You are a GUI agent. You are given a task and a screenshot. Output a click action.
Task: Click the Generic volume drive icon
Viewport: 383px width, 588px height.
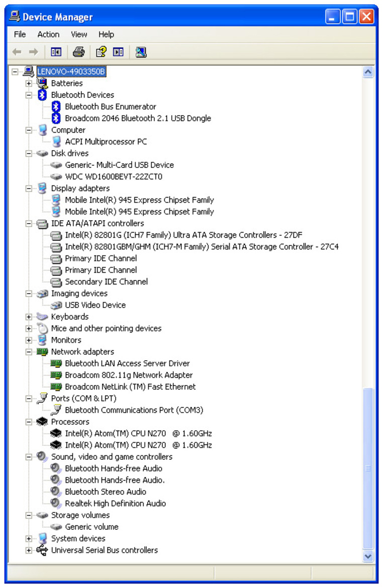click(x=56, y=527)
